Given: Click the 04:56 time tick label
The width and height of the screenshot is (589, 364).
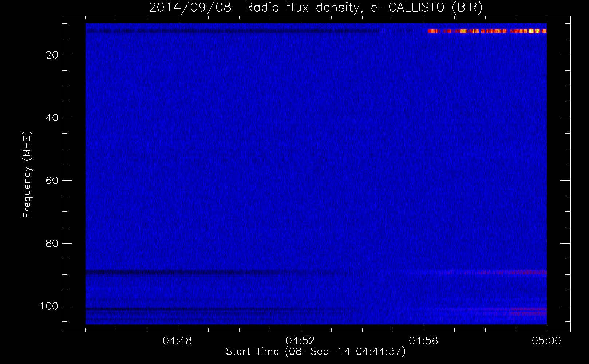Looking at the screenshot, I should (x=423, y=341).
